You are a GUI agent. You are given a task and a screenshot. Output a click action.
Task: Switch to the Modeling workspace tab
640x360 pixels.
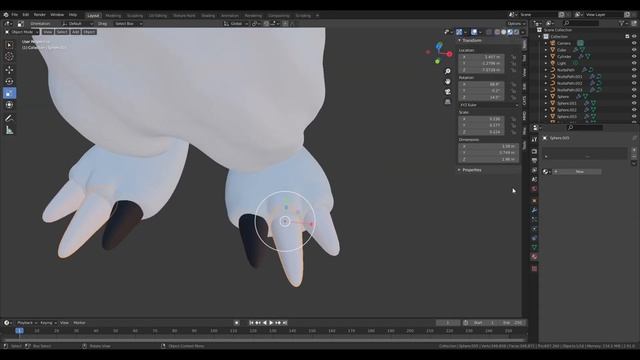113,16
